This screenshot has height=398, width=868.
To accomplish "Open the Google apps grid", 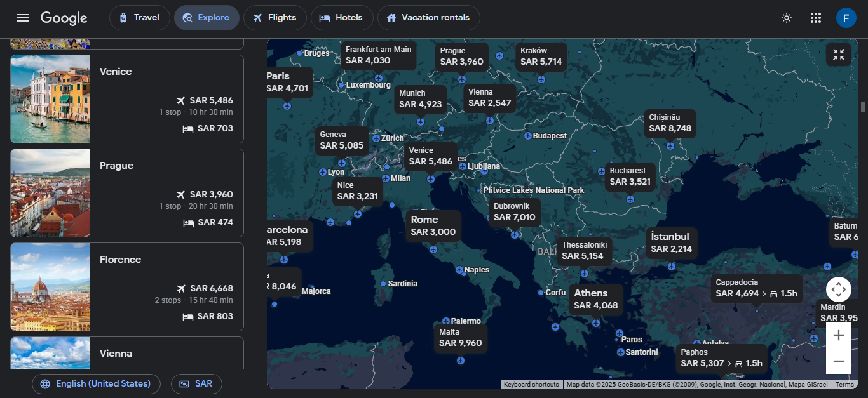I will pos(817,18).
